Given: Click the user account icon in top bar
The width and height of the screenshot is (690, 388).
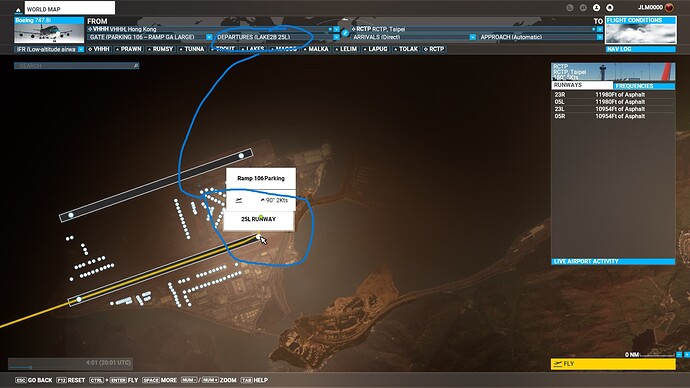Looking at the screenshot, I should coord(596,7).
